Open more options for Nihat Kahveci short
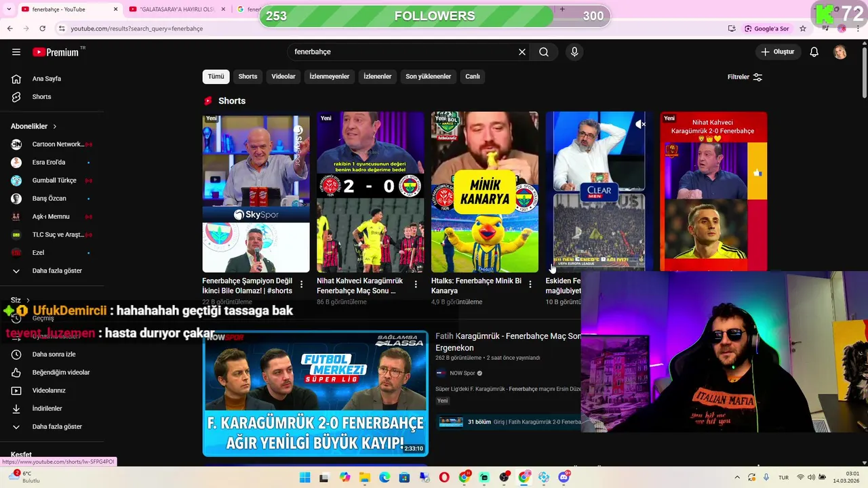Image resolution: width=868 pixels, height=488 pixels. (416, 285)
